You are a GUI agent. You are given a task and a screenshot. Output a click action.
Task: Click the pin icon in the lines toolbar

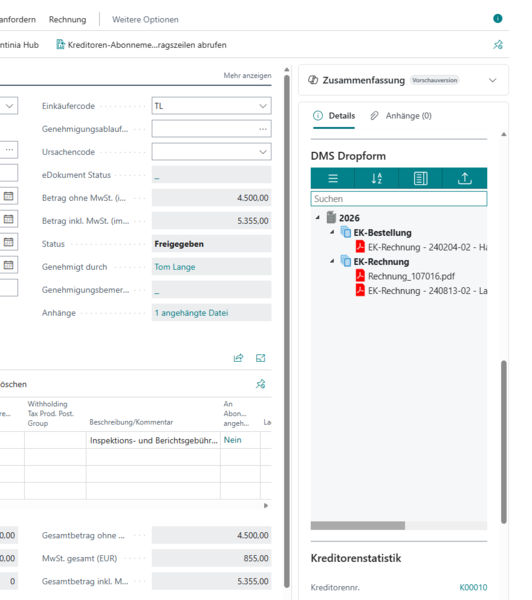pyautogui.click(x=261, y=384)
